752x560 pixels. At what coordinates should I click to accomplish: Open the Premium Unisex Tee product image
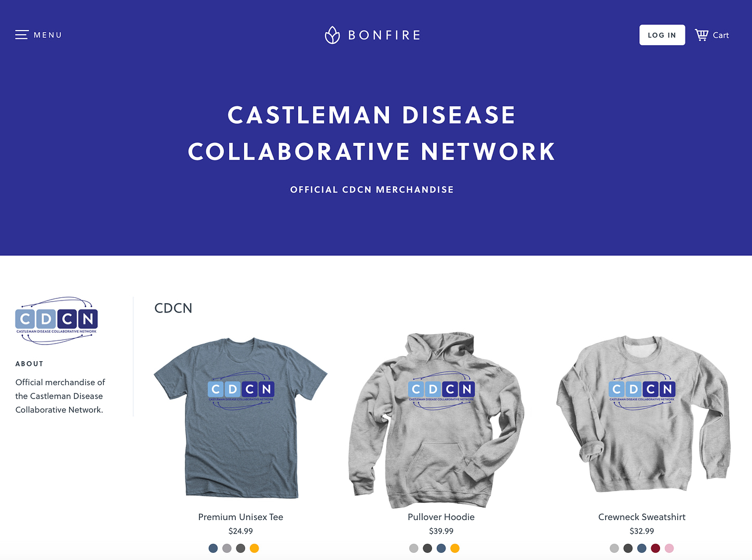click(x=241, y=418)
